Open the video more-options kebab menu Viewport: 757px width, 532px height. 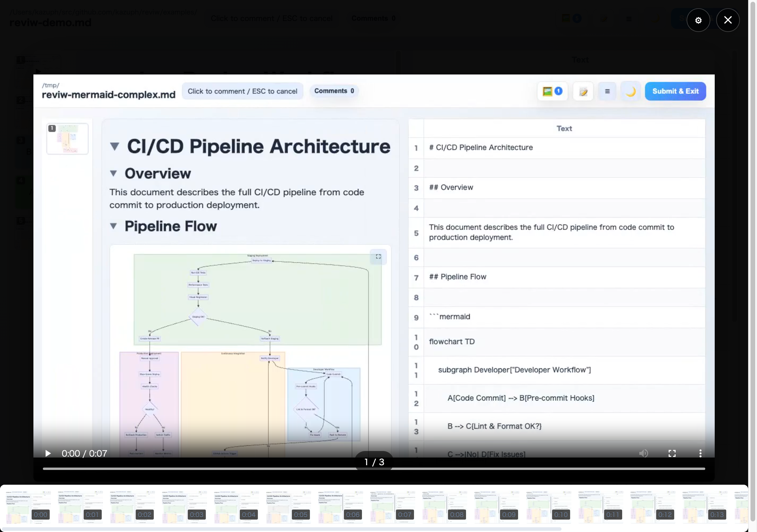[x=700, y=453]
